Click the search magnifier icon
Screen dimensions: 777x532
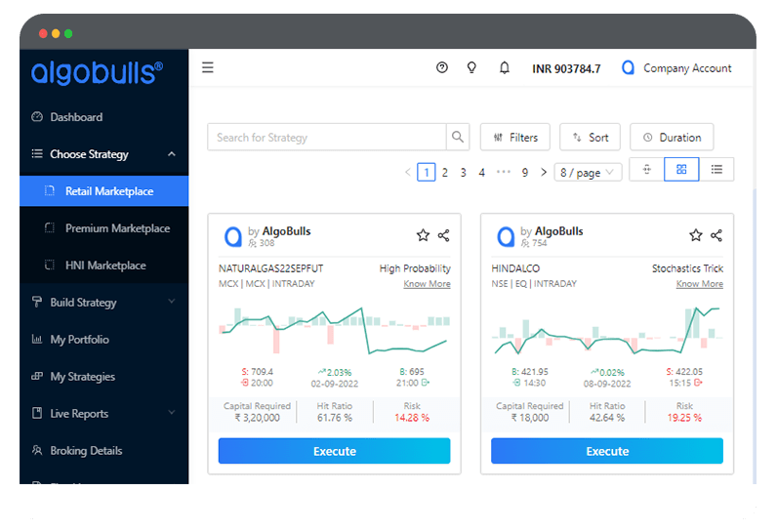click(x=457, y=138)
